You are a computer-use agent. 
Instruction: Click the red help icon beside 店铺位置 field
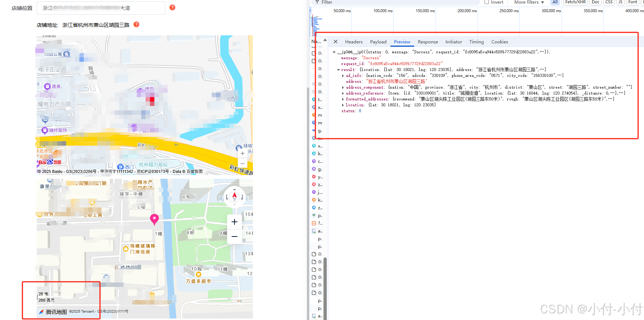coord(172,7)
